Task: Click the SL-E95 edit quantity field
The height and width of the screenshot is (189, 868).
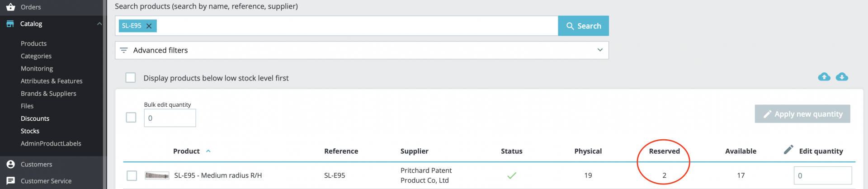Action: pos(822,175)
